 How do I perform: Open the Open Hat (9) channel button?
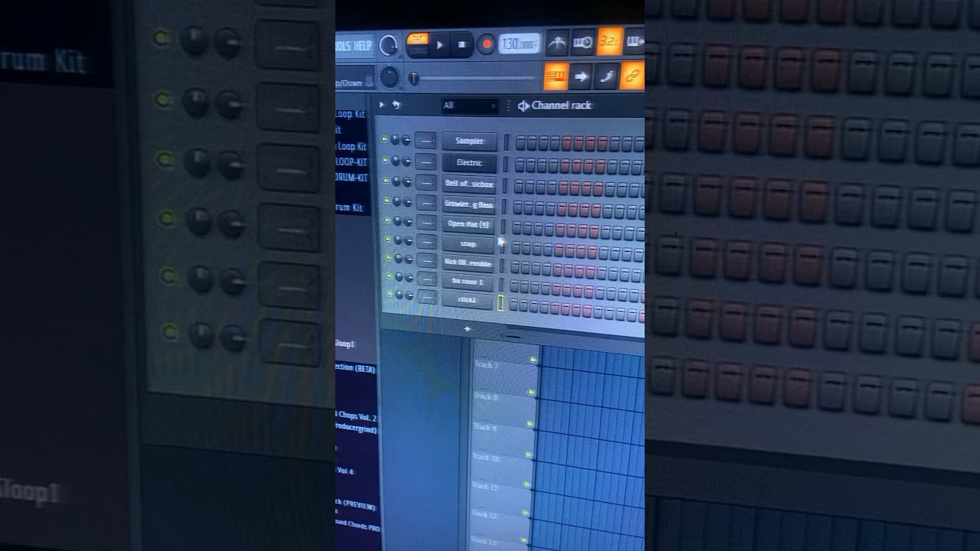tap(469, 224)
